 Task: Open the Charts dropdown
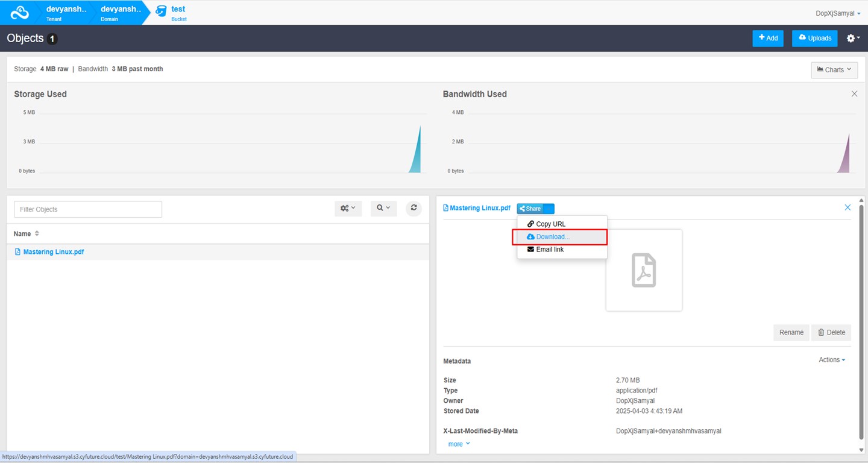[x=834, y=70]
